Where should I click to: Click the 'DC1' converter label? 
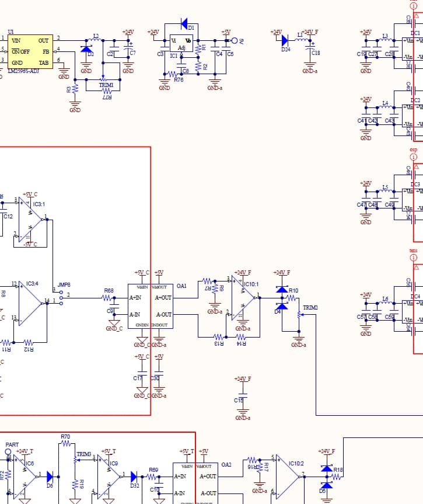coord(415,33)
